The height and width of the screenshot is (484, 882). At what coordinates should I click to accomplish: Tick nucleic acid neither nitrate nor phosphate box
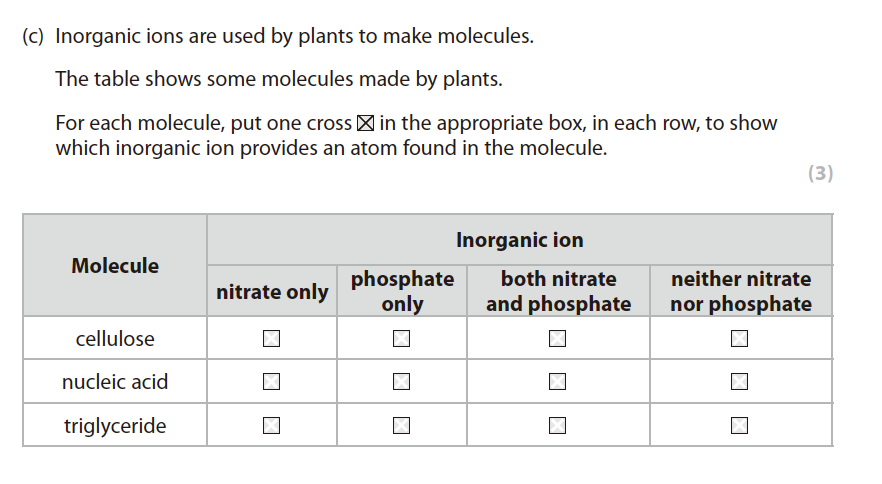point(739,381)
